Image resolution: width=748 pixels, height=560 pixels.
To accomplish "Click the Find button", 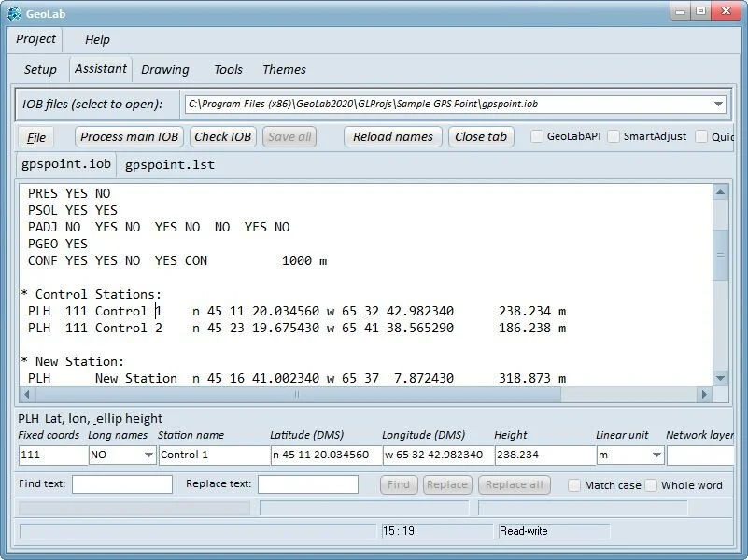I will pyautogui.click(x=399, y=484).
